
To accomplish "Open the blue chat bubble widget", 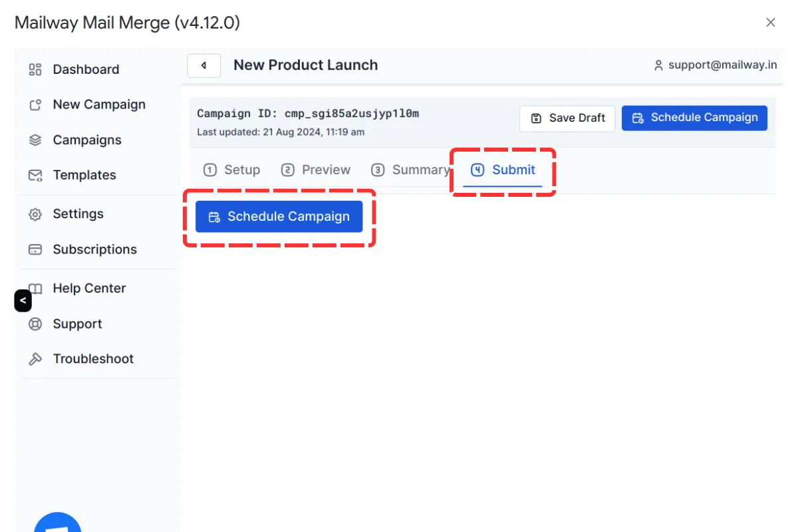I will tap(58, 524).
